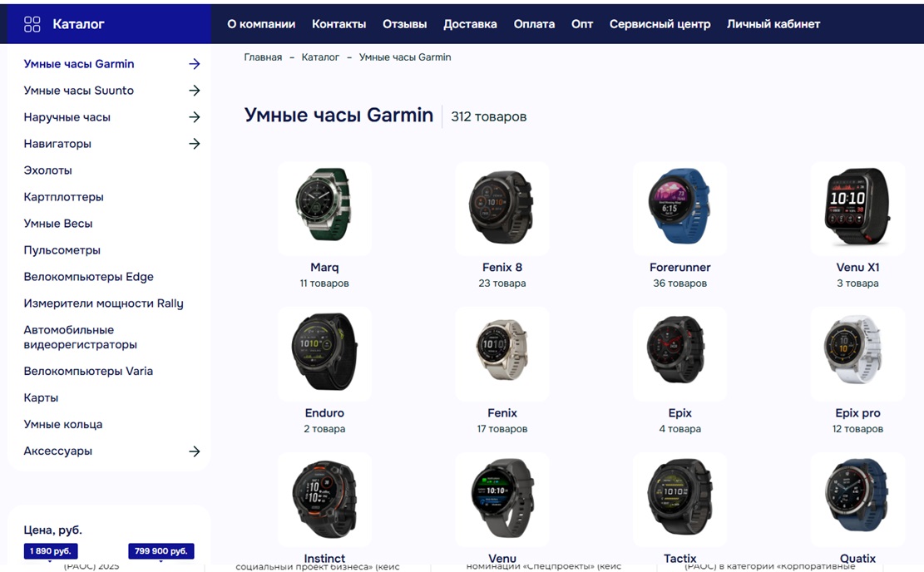Go to the Контакты page
924x572 pixels.
coord(338,24)
